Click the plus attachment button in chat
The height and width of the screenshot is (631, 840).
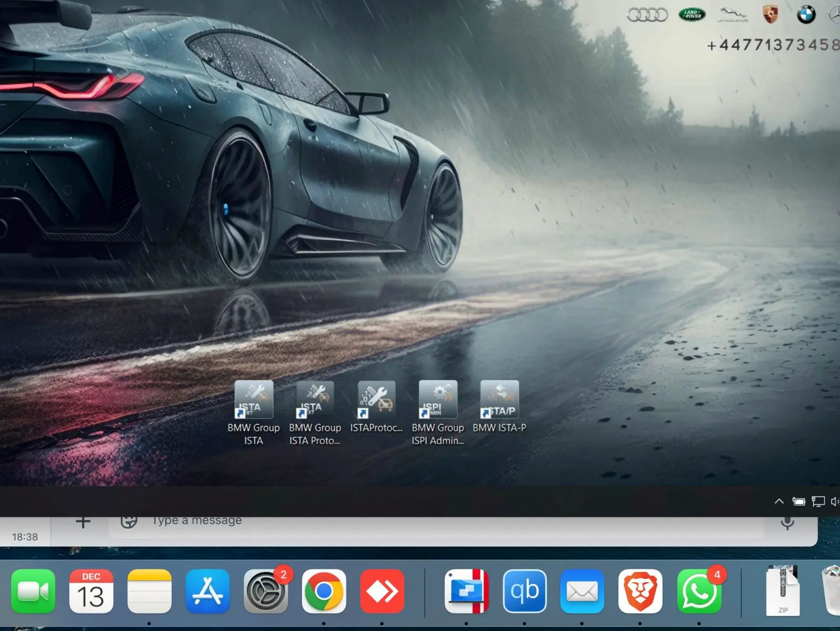pyautogui.click(x=83, y=522)
